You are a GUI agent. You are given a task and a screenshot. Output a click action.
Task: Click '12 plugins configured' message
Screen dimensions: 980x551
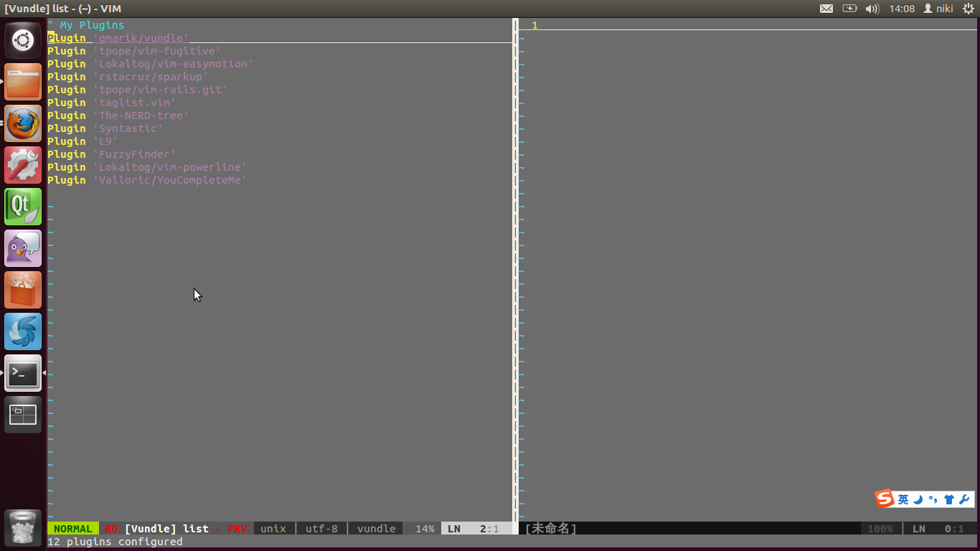115,542
